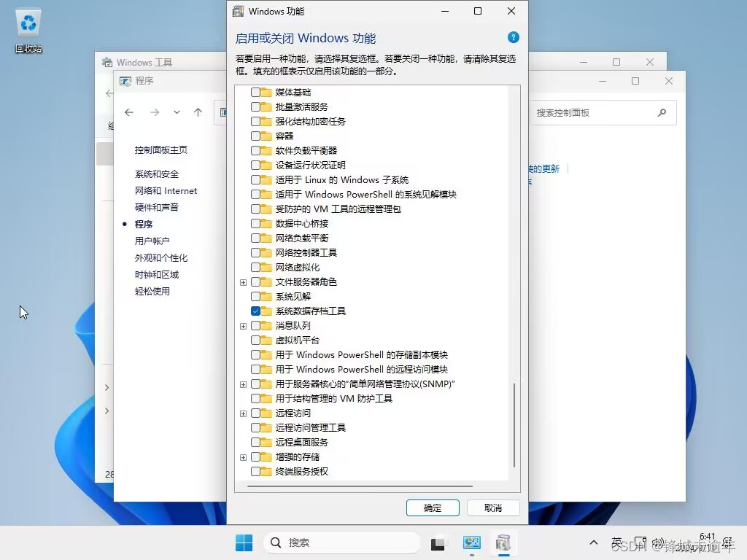Select 用于 Windows PowerShell 的存储副本模块 row
747x560 pixels.
[361, 355]
